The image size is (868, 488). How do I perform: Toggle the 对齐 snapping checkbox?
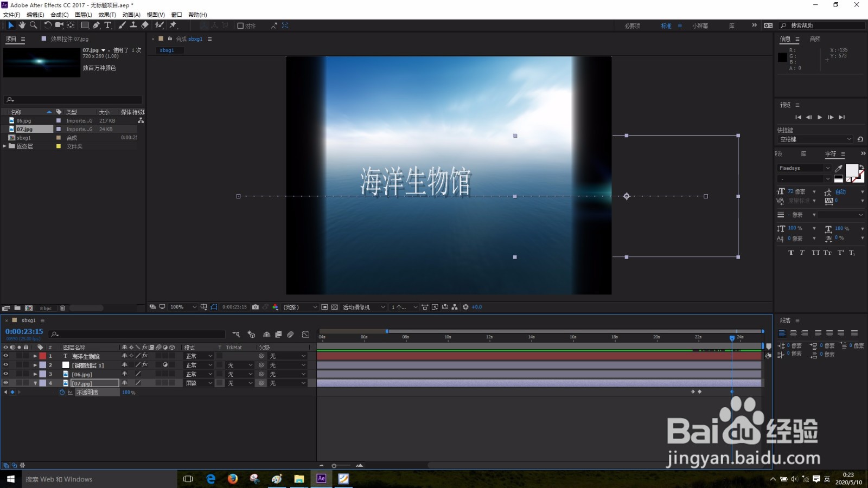[240, 25]
